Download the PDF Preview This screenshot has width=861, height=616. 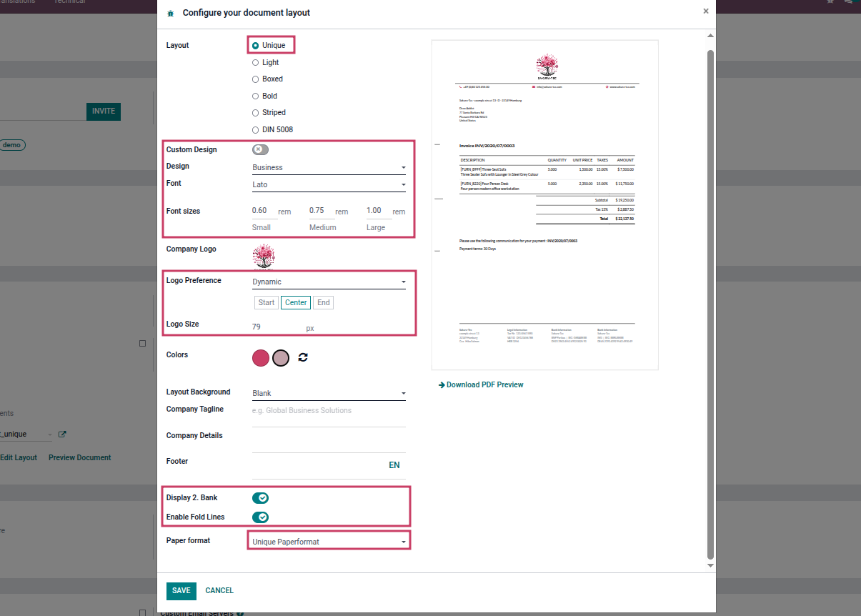[x=481, y=384]
